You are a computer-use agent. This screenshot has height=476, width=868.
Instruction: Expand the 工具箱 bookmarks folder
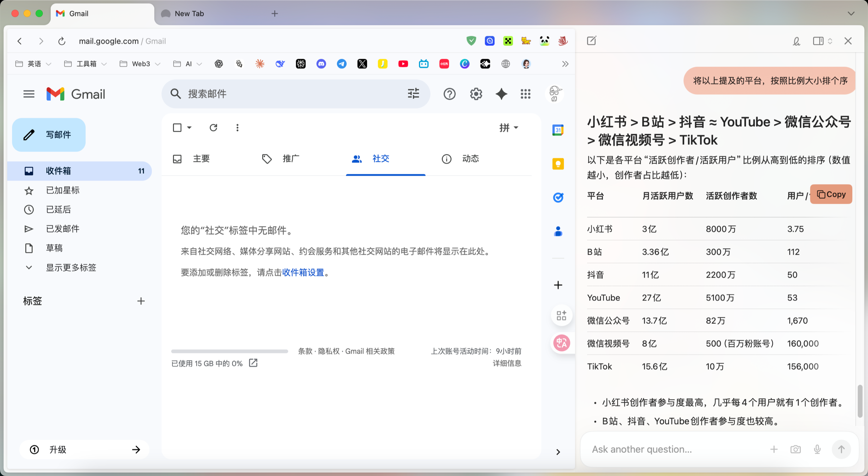(x=86, y=64)
